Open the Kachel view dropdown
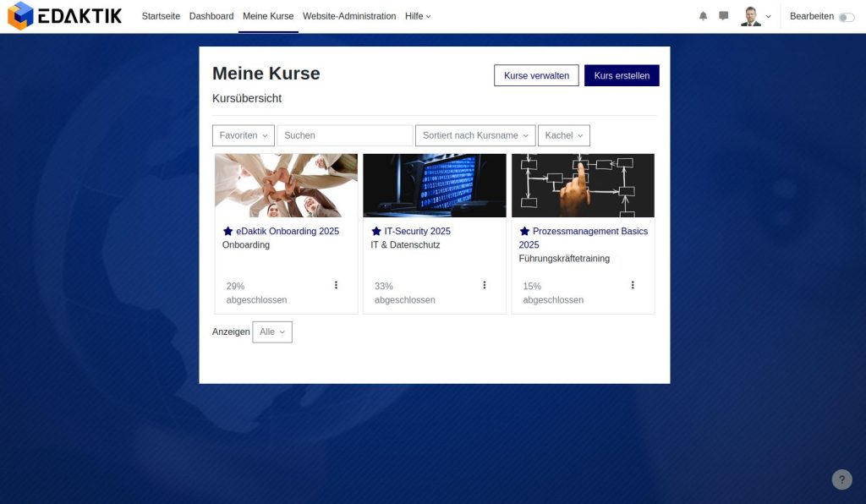The width and height of the screenshot is (866, 504). (563, 135)
